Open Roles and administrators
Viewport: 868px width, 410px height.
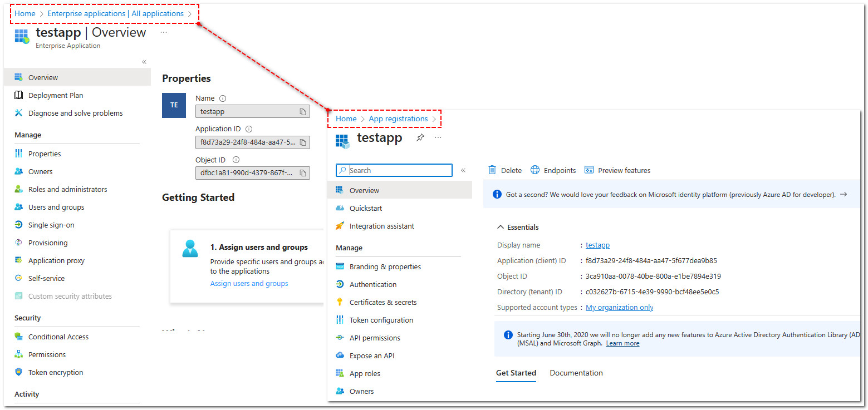(68, 189)
